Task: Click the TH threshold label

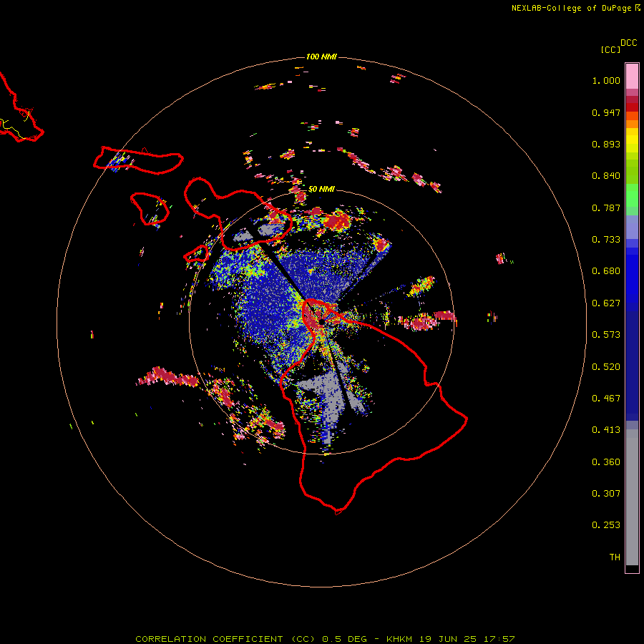Action: pyautogui.click(x=615, y=557)
